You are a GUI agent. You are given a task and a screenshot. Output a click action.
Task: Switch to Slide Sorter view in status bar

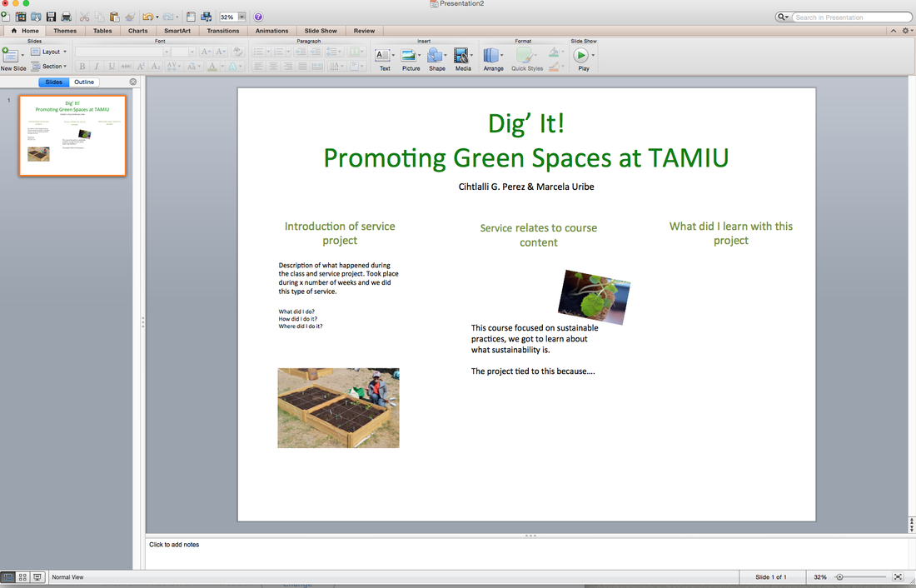pyautogui.click(x=22, y=577)
